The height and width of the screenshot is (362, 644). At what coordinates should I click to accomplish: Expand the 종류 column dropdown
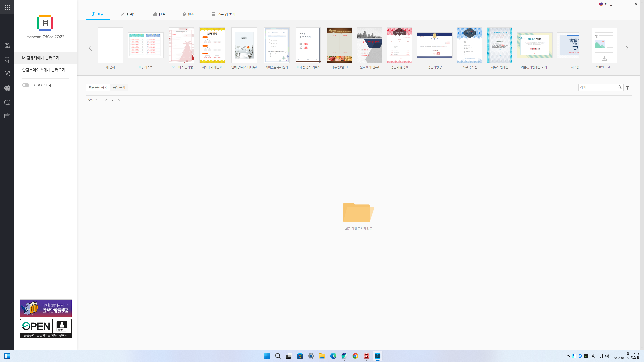92,100
